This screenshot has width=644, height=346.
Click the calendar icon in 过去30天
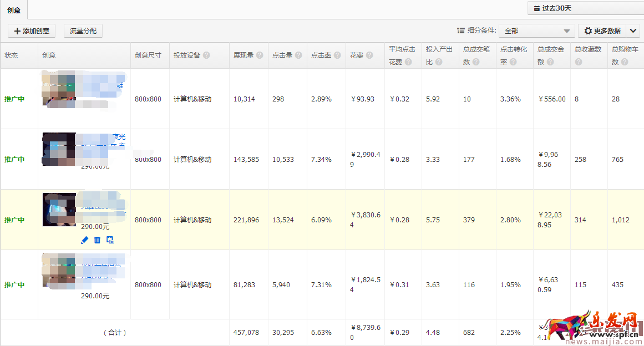click(x=536, y=8)
